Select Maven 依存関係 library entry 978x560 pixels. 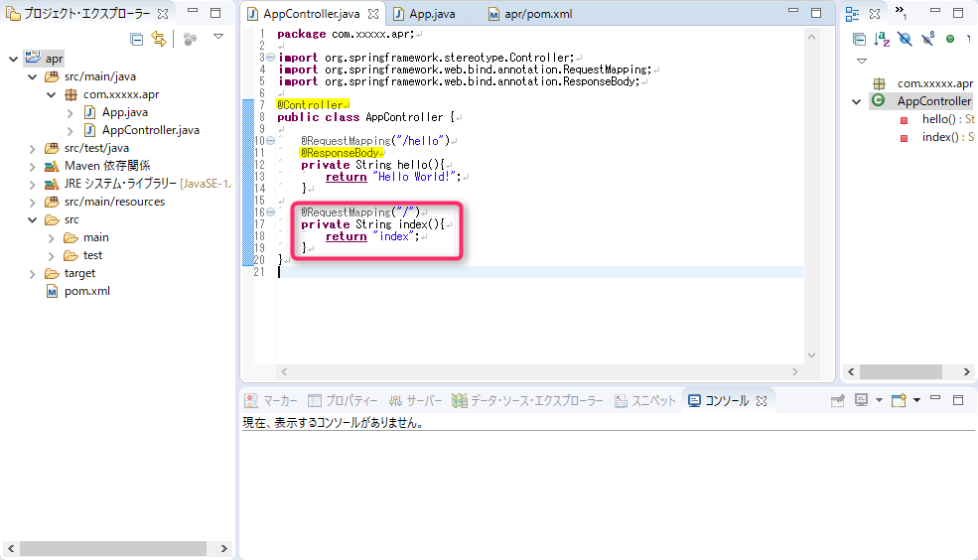(x=106, y=166)
